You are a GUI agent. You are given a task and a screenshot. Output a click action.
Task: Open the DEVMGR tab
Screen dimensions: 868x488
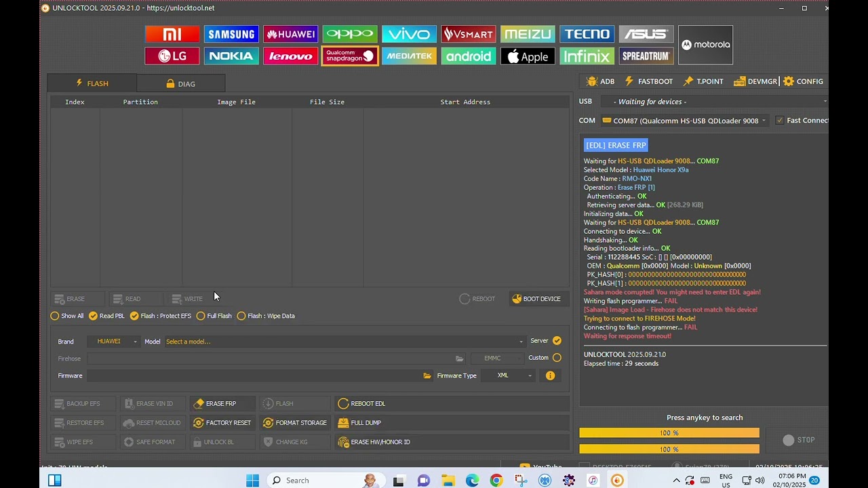(x=755, y=81)
